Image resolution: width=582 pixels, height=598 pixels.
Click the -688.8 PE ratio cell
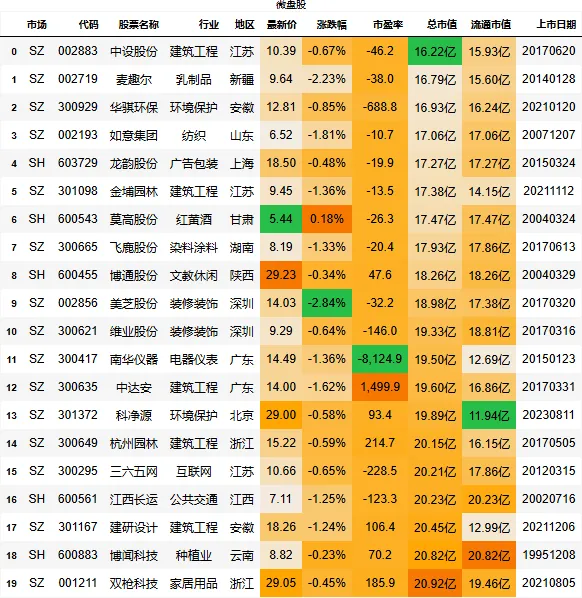380,107
